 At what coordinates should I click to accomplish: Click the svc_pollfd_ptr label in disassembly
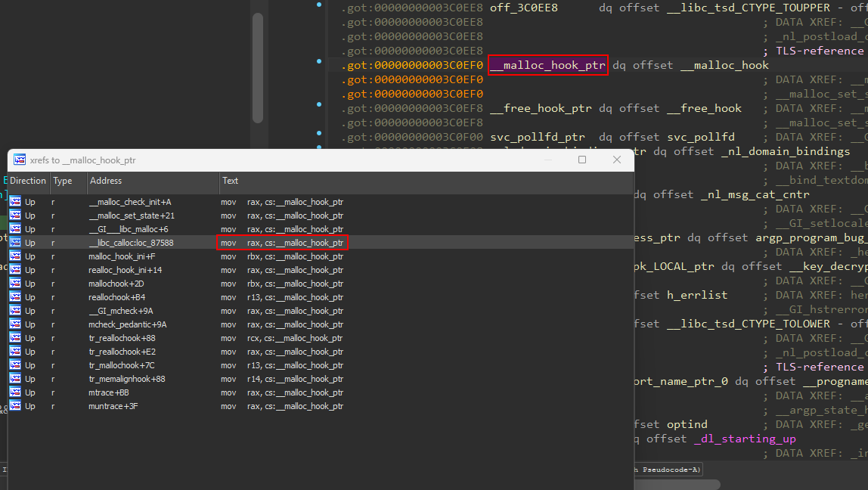(538, 137)
